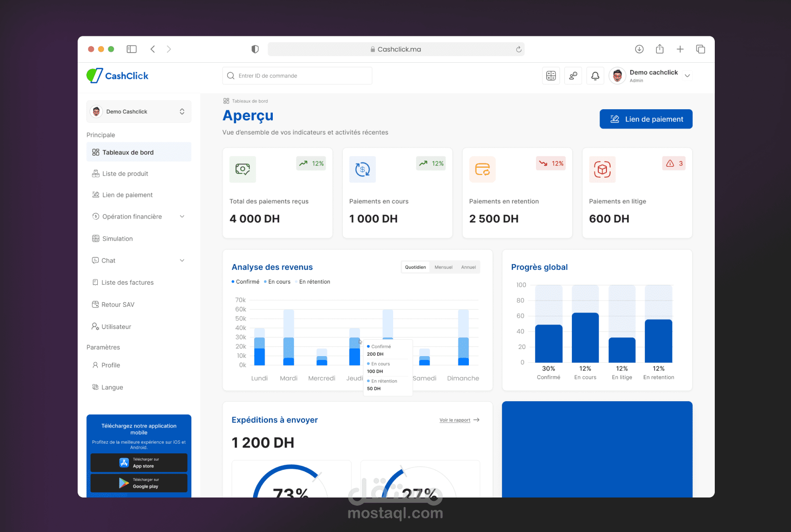Open notifications bell
The height and width of the screenshot is (532, 791).
tap(595, 76)
